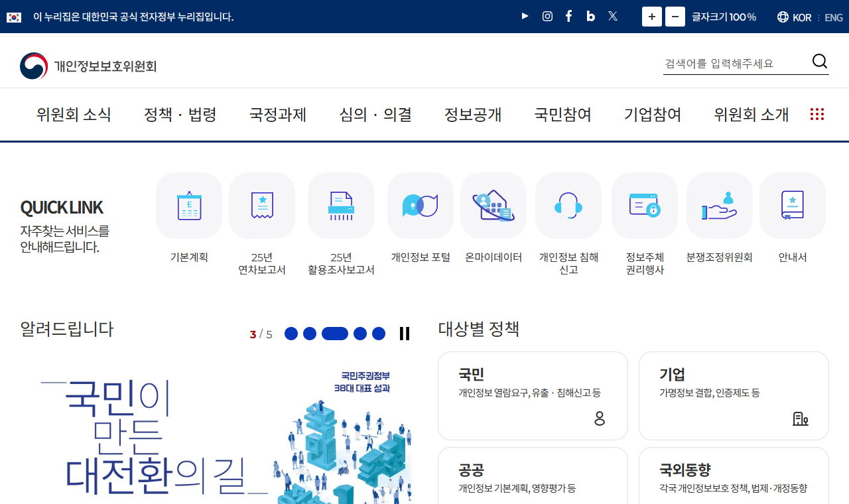Viewport: 849px width, 504px height.
Task: Open the Naver blog icon
Action: pyautogui.click(x=590, y=17)
